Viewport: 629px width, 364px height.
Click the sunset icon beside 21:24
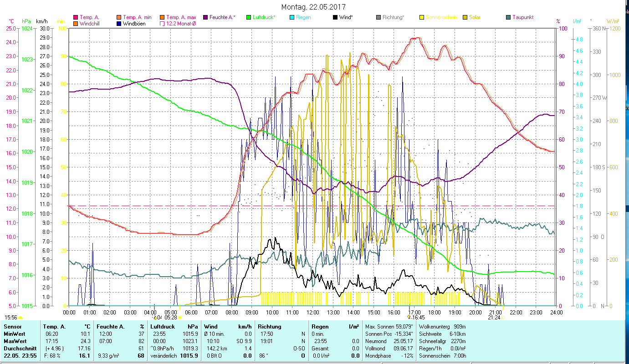click(503, 318)
